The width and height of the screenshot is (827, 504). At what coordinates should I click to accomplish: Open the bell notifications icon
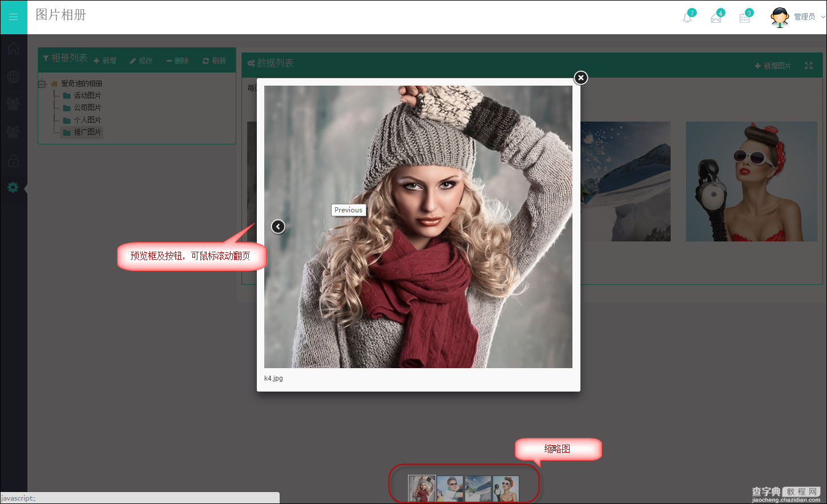point(687,18)
